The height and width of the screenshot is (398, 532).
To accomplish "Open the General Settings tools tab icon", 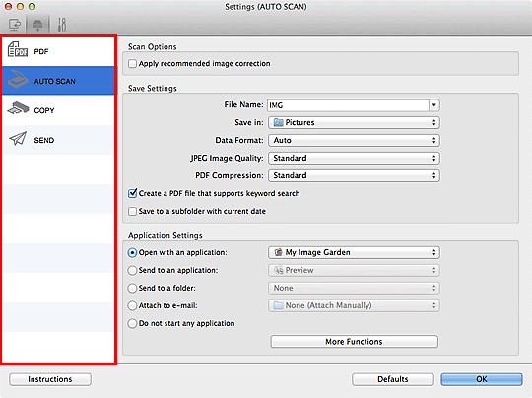I will (x=62, y=25).
